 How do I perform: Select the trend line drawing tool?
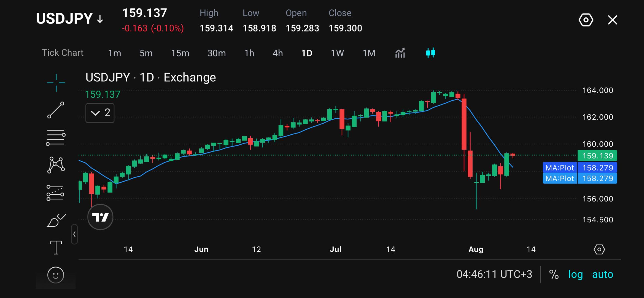[56, 110]
